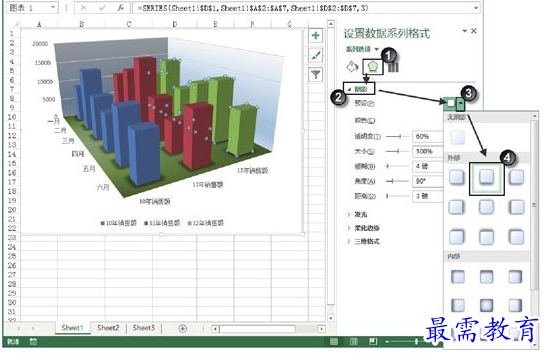Switch to the Effects pentagon tab

[373, 66]
